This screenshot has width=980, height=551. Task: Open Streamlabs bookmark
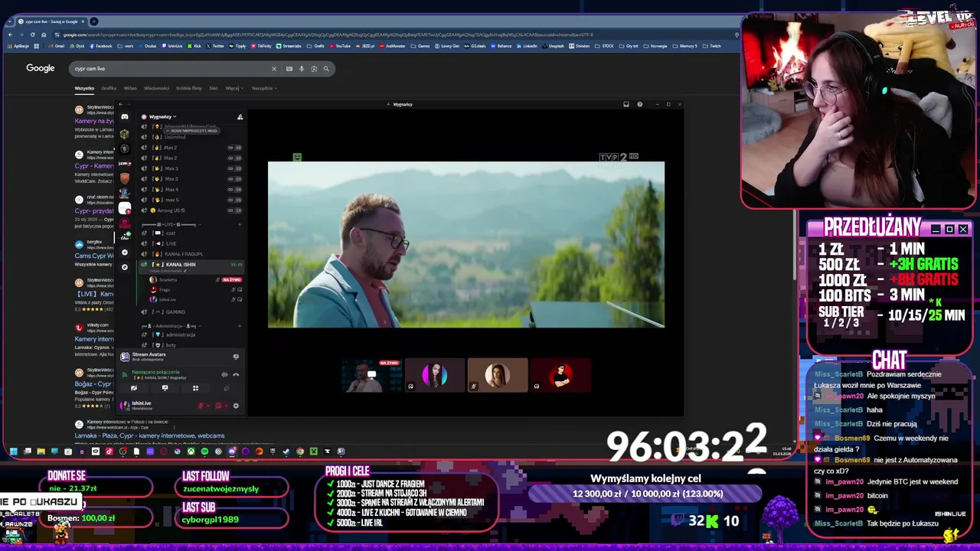pyautogui.click(x=289, y=46)
